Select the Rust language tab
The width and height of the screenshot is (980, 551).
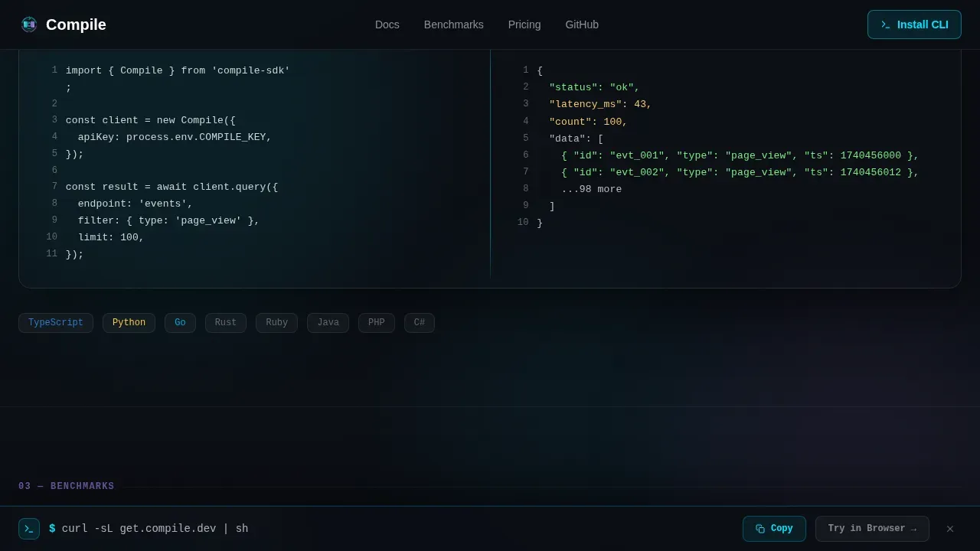[226, 323]
